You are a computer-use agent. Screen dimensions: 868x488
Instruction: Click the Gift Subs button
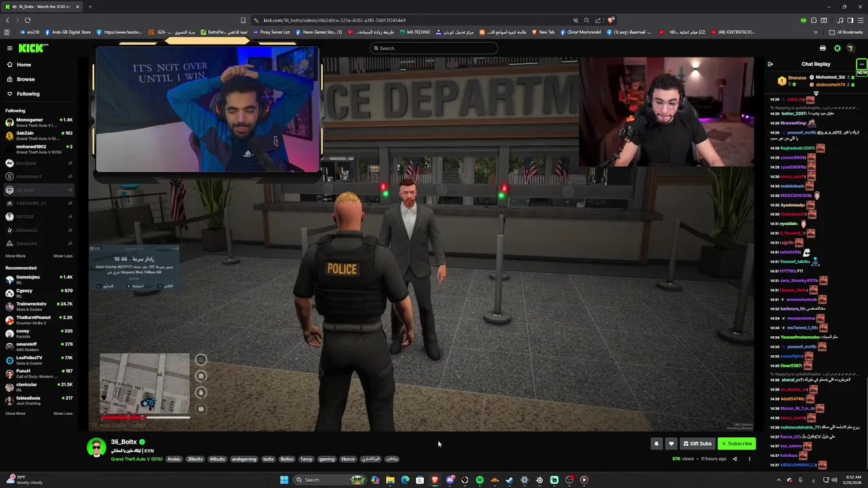pyautogui.click(x=697, y=444)
